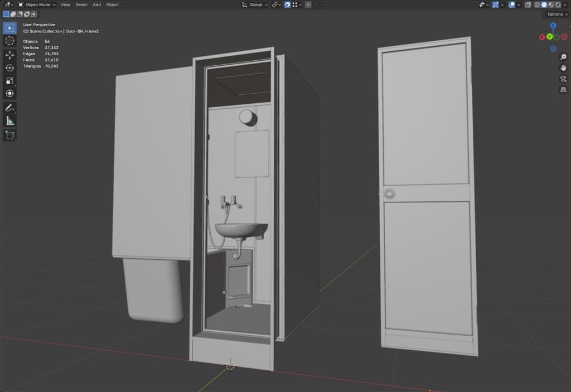Select the Add Cube tool

tap(9, 135)
